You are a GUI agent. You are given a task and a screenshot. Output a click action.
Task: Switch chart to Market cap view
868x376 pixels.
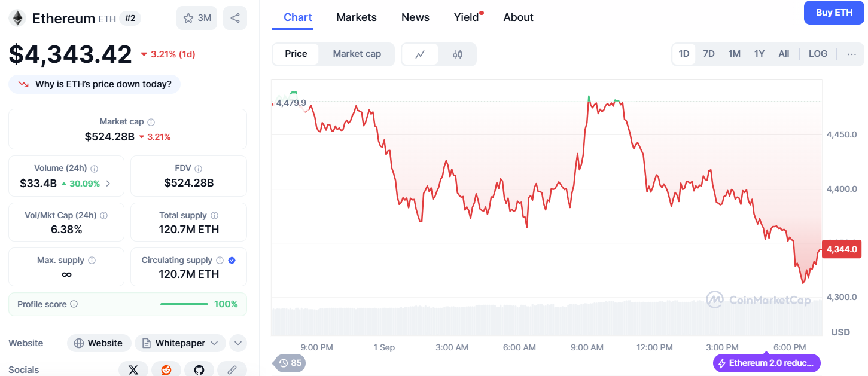click(357, 54)
